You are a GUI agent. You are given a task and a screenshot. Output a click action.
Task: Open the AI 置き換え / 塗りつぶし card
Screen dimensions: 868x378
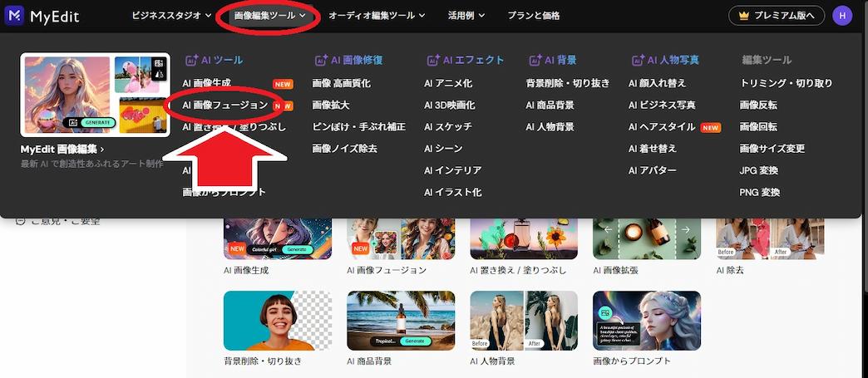524,238
